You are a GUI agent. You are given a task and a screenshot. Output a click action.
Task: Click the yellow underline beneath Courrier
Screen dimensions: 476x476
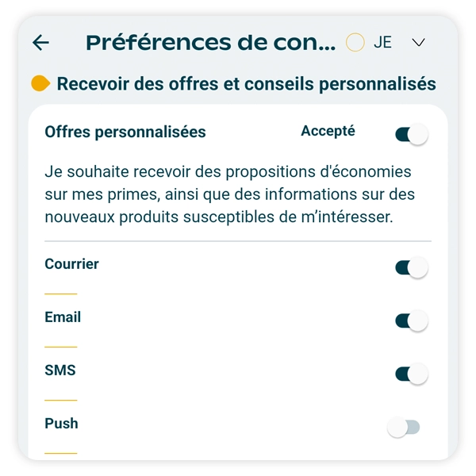[x=61, y=294]
